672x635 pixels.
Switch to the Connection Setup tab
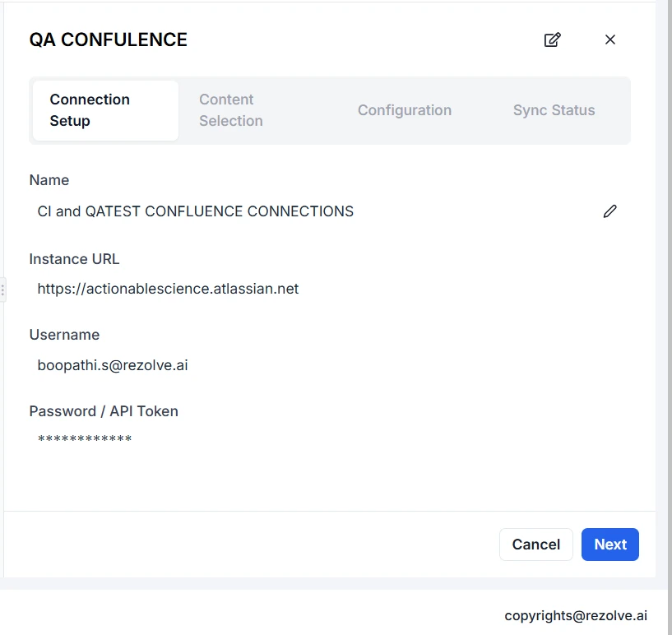(x=105, y=110)
